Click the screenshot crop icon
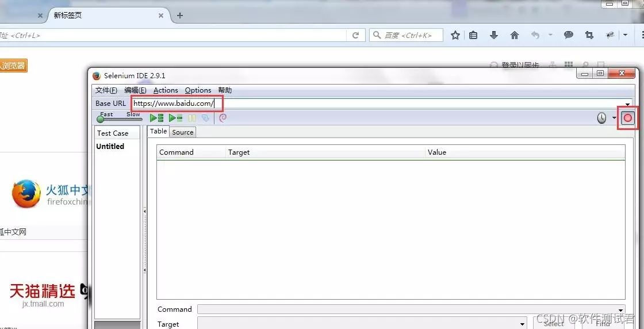This screenshot has width=644, height=329. (589, 35)
